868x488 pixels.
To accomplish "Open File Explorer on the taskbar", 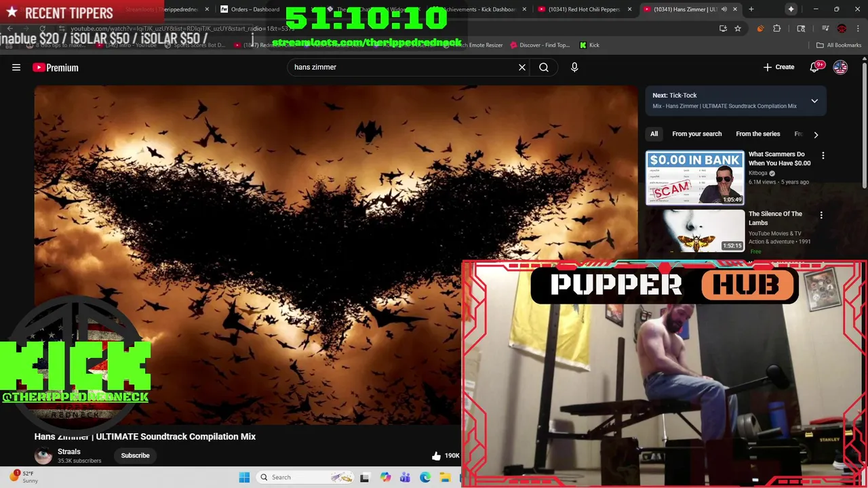I will (x=445, y=477).
